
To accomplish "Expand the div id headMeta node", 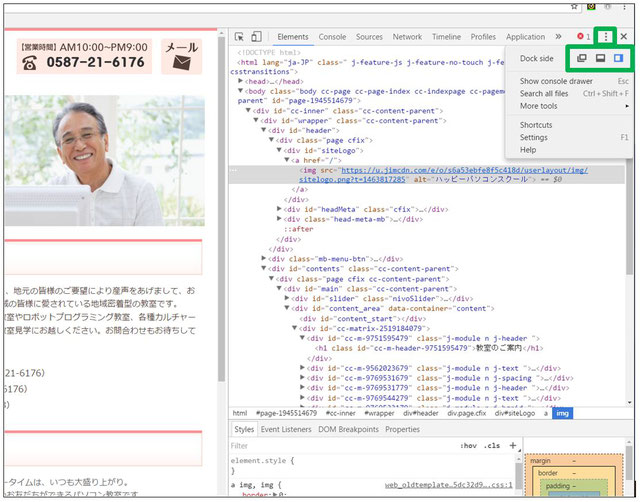I will coord(279,209).
